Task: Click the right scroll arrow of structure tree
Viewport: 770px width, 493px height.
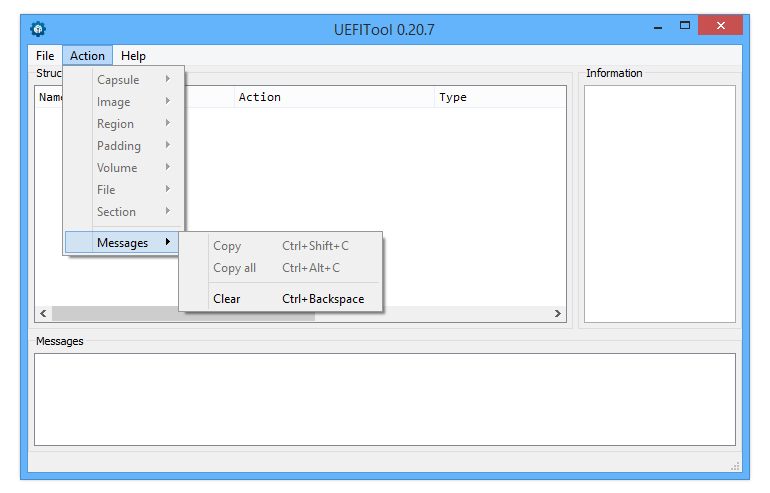Action: click(x=557, y=313)
